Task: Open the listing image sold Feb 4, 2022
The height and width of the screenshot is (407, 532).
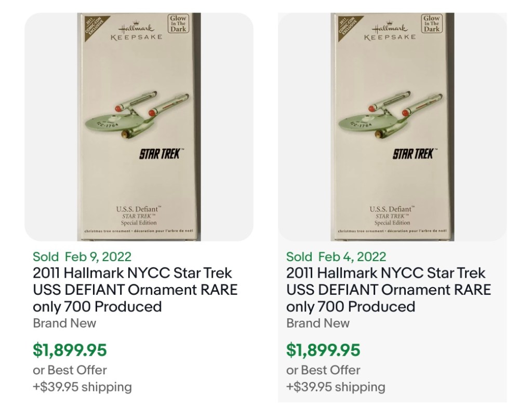Action: point(392,127)
